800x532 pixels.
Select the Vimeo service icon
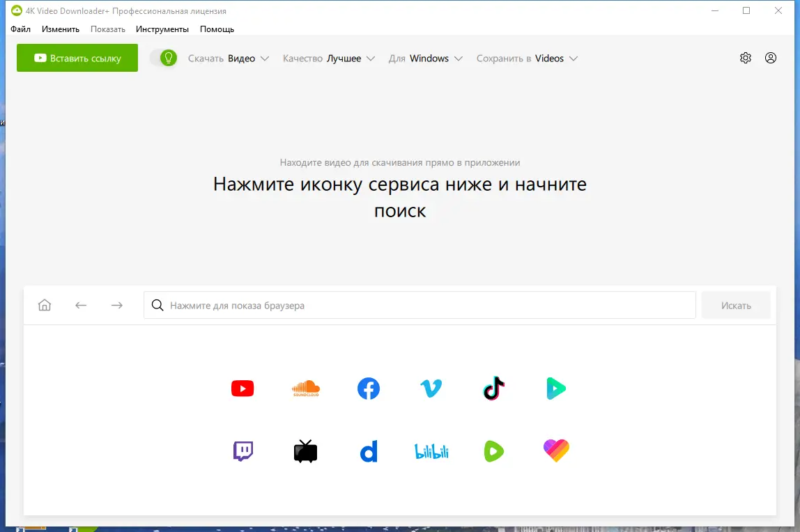click(431, 389)
